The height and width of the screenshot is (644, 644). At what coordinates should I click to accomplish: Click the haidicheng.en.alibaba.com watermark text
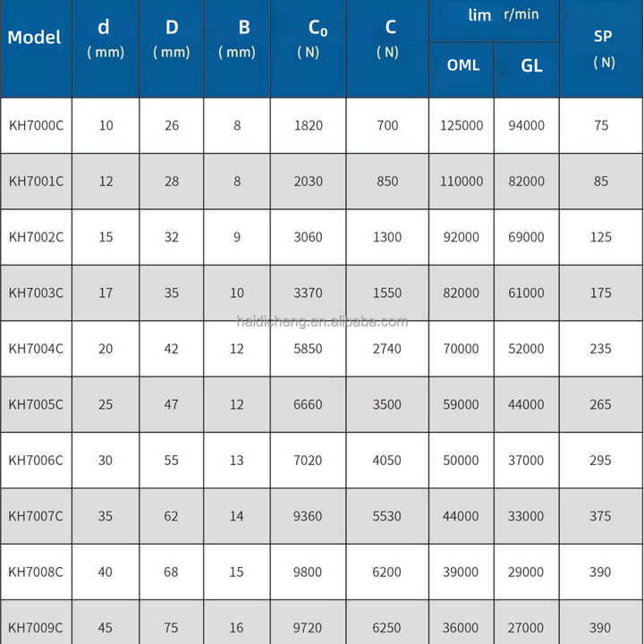click(x=322, y=322)
